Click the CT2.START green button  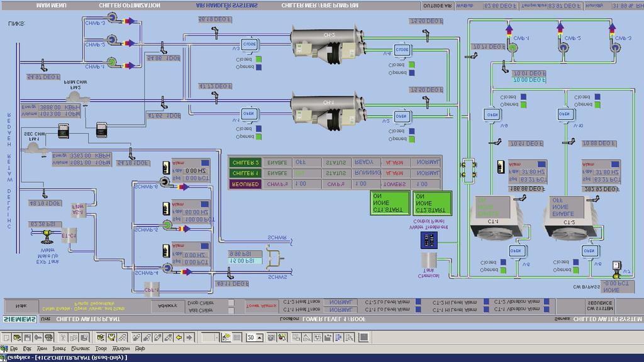point(433,203)
